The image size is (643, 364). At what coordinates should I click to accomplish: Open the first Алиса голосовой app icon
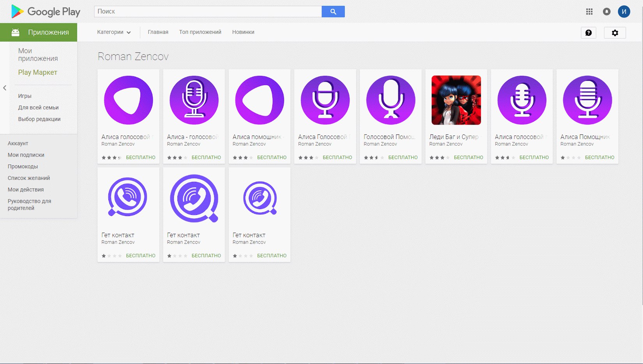click(129, 100)
